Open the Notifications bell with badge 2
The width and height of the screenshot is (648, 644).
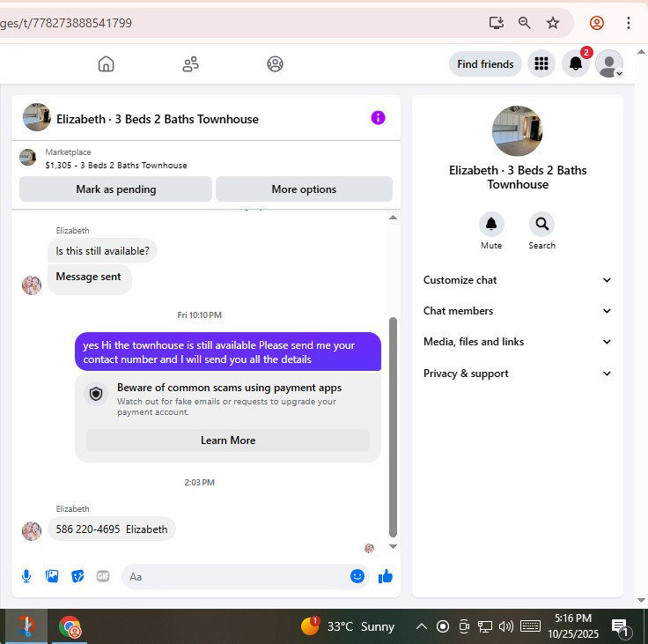[x=575, y=63]
